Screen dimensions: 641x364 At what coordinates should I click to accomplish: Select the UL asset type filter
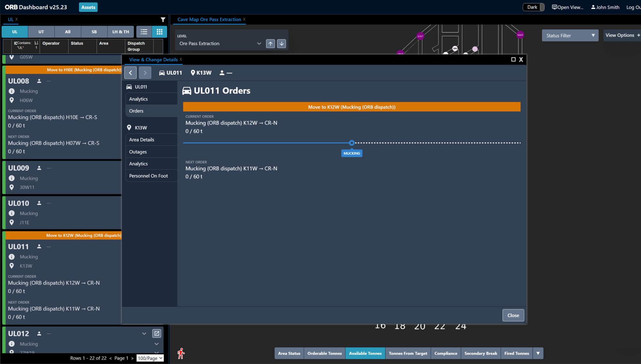[x=15, y=32]
